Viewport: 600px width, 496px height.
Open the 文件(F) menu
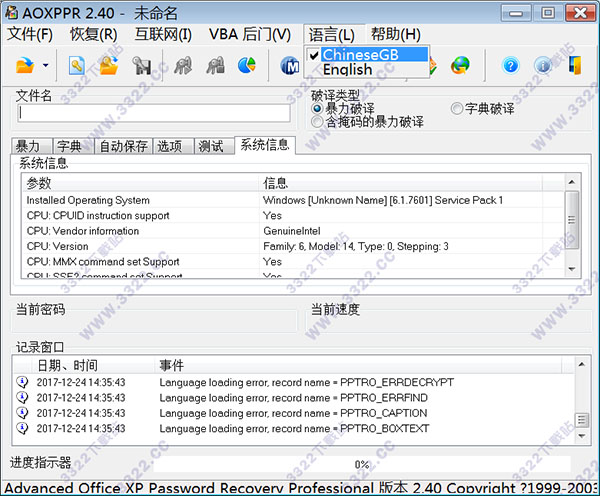pos(30,34)
